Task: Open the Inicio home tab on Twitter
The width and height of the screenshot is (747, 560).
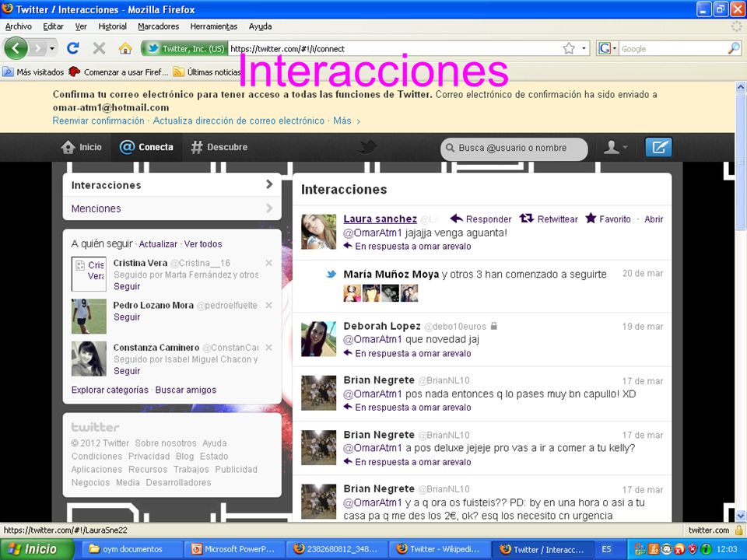Action: 82,147
